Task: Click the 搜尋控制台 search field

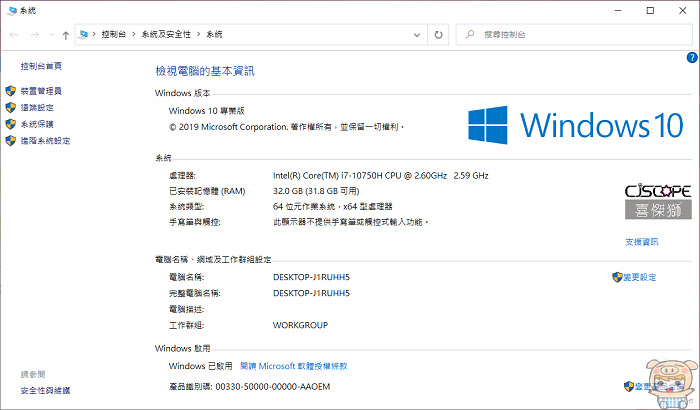Action: click(574, 34)
